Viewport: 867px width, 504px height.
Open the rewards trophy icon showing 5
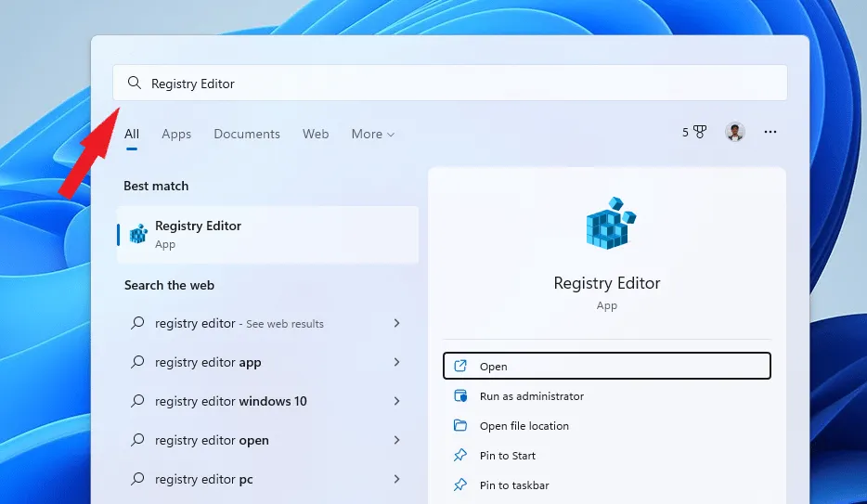tap(694, 132)
